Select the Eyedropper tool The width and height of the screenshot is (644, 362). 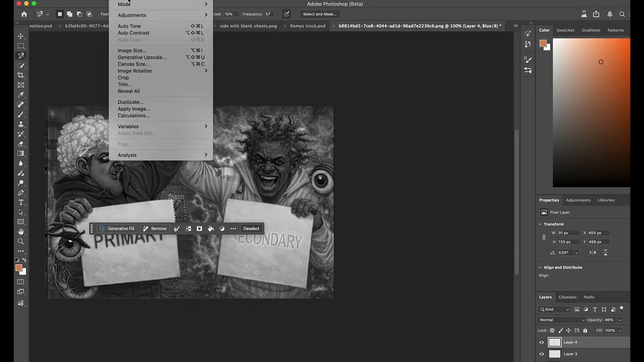coord(21,95)
